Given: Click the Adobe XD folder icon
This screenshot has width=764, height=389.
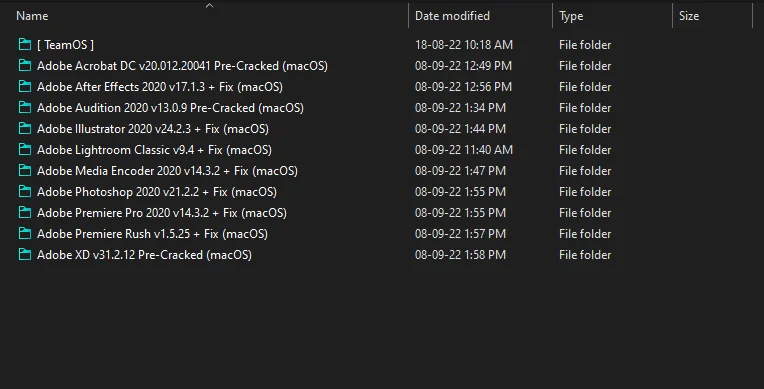Looking at the screenshot, I should 24,254.
